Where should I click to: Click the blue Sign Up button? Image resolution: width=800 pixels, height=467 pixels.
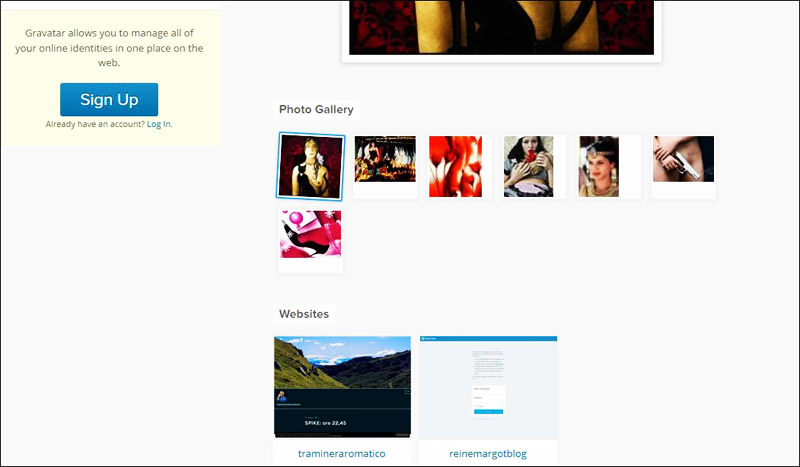point(109,99)
